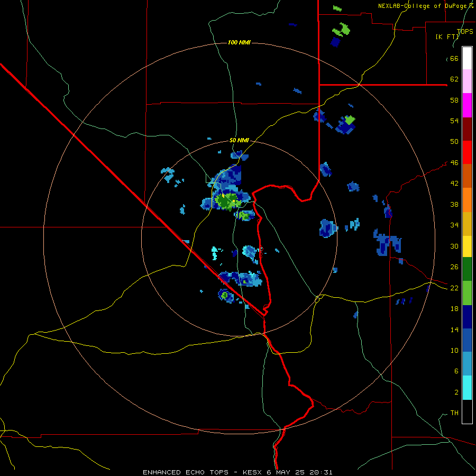Click the '100 NMI' range ring label
Screen dimensions: 476x476
pyautogui.click(x=239, y=42)
